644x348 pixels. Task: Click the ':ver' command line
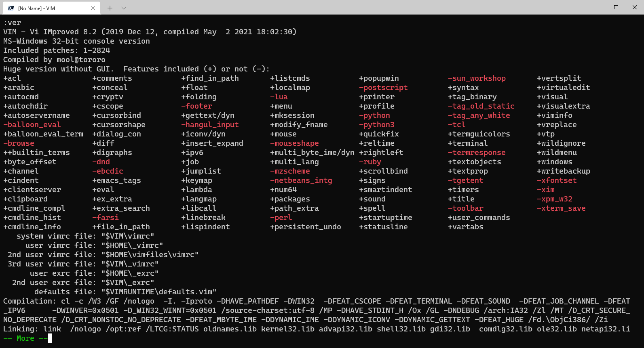pos(12,23)
